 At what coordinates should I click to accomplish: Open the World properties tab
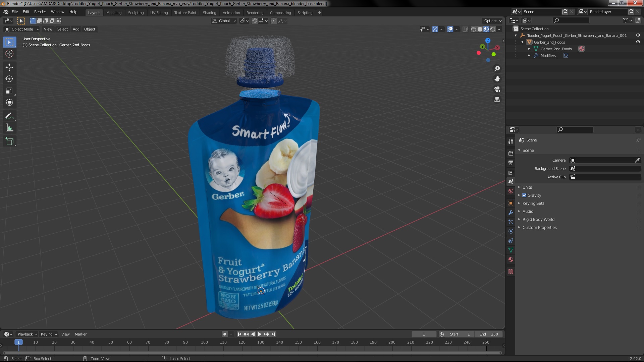pos(511,191)
